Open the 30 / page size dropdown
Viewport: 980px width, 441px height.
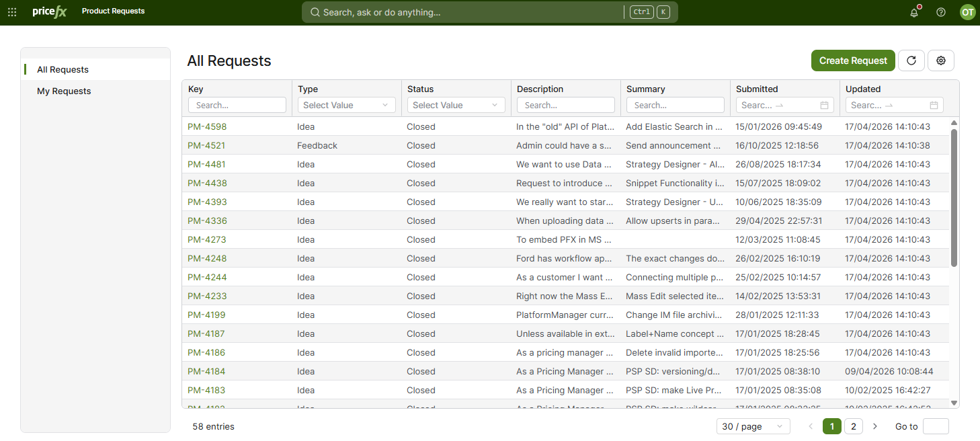pos(753,426)
